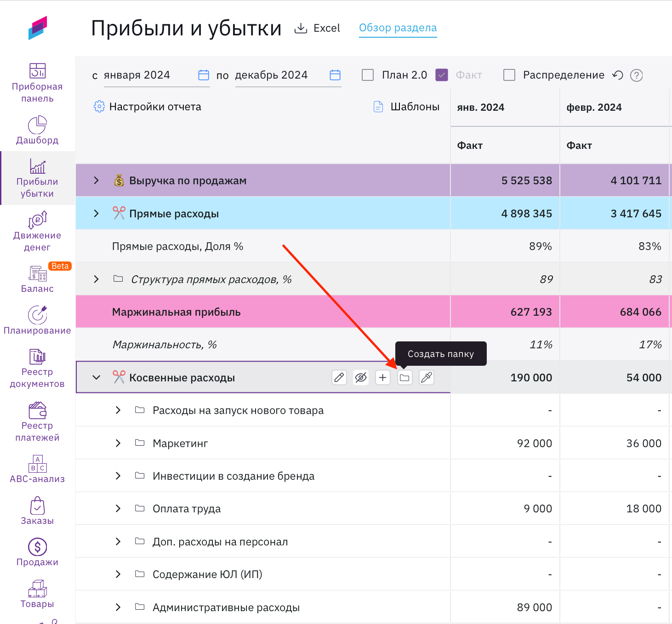Click the reset arrow icon next to Распределение
This screenshot has width=672, height=624.
pyautogui.click(x=618, y=75)
